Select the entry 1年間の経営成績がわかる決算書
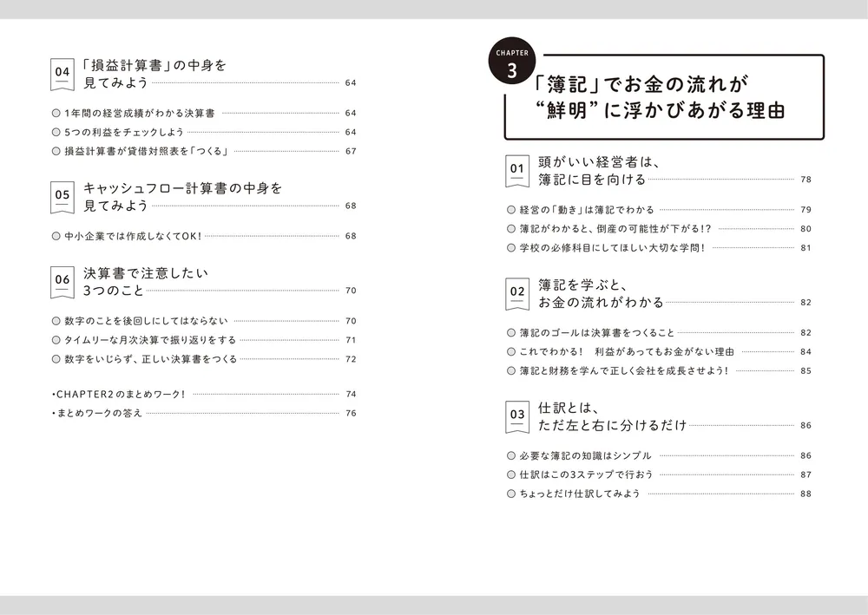Screen dimensions: 868x615 tap(140, 113)
